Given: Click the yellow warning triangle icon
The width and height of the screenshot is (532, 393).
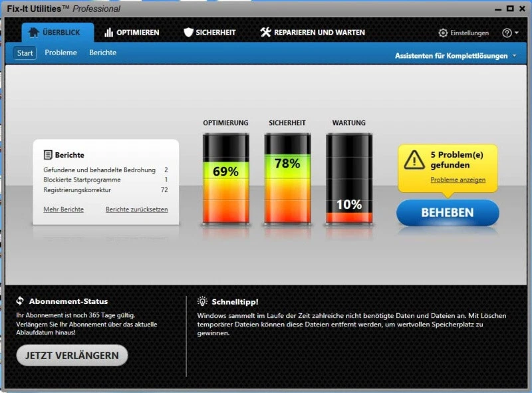Looking at the screenshot, I should coord(416,159).
